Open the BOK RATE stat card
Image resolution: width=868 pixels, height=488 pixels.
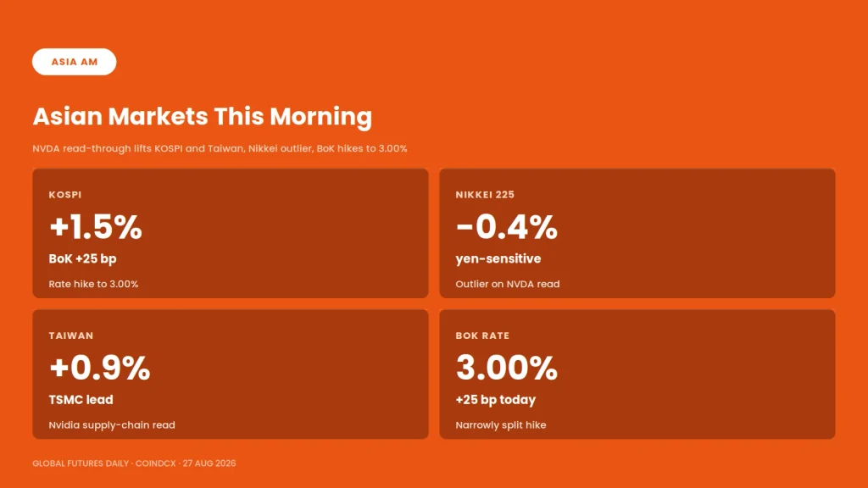tap(637, 374)
